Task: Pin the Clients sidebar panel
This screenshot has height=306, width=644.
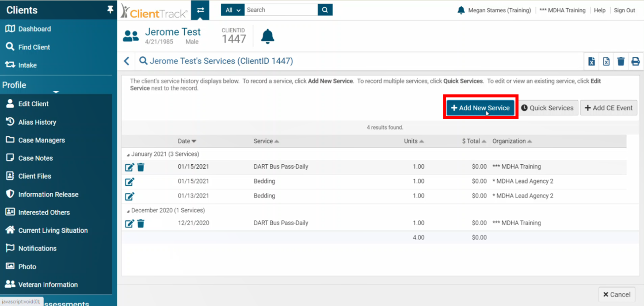Action: (110, 10)
